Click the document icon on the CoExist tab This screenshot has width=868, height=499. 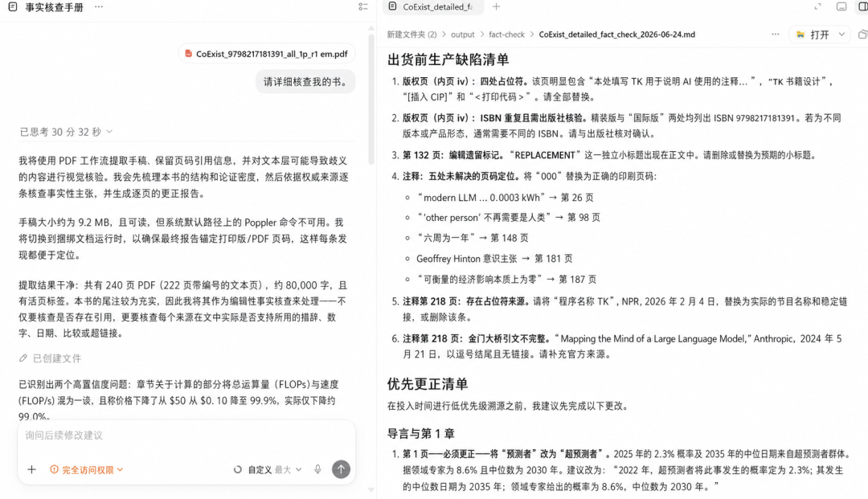[x=392, y=6]
